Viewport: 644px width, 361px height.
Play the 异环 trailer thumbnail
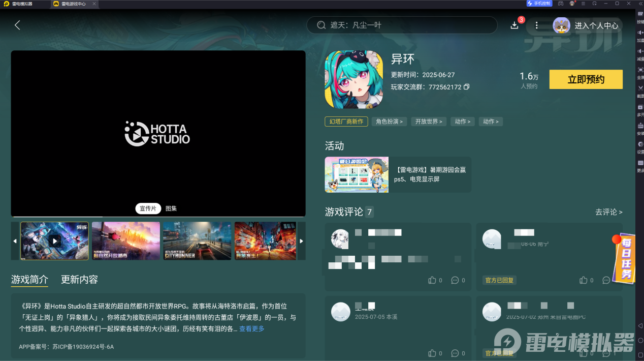(x=54, y=240)
